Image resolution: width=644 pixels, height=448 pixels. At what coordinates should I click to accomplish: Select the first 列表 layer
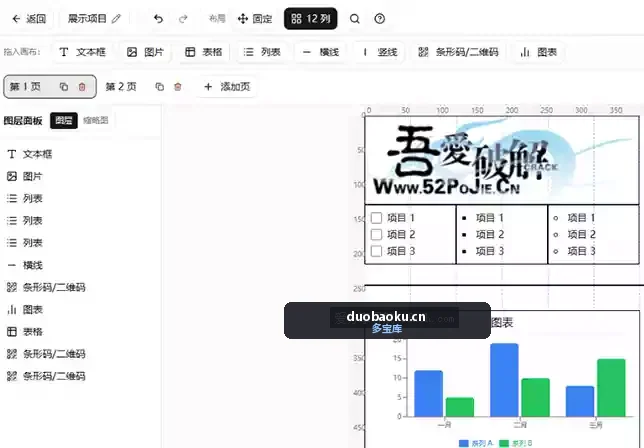click(x=80, y=199)
